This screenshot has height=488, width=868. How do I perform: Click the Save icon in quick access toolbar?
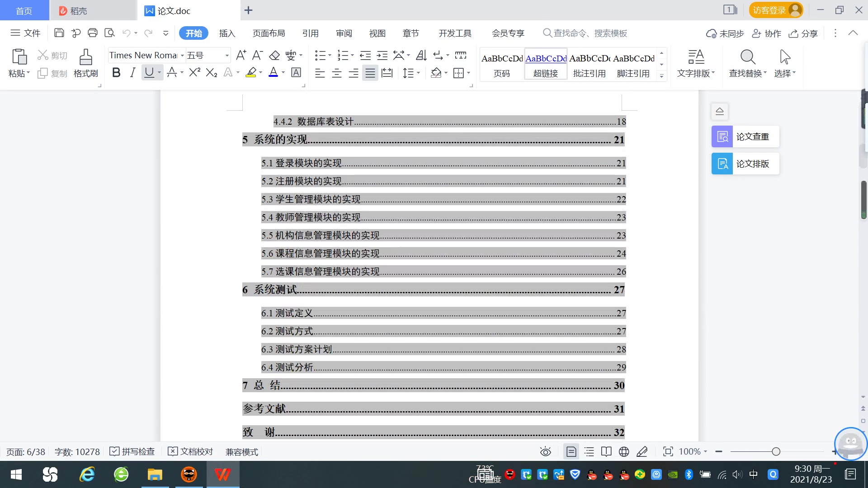click(x=59, y=33)
